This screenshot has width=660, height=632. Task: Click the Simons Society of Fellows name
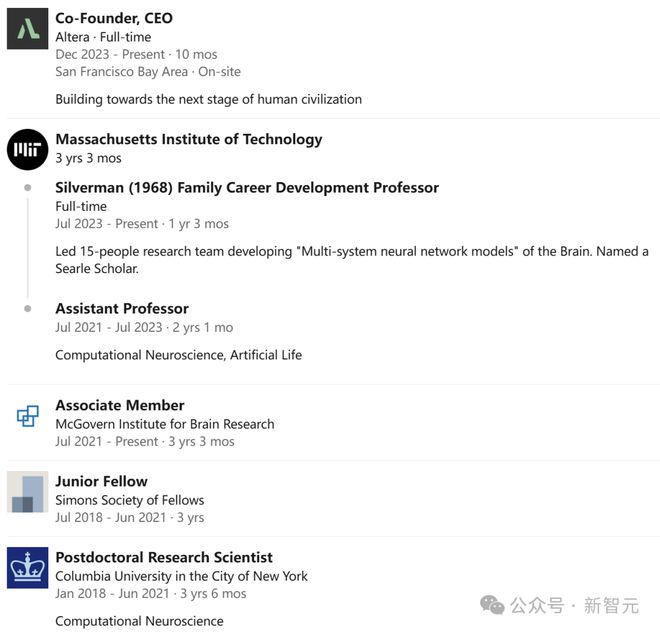(x=130, y=500)
